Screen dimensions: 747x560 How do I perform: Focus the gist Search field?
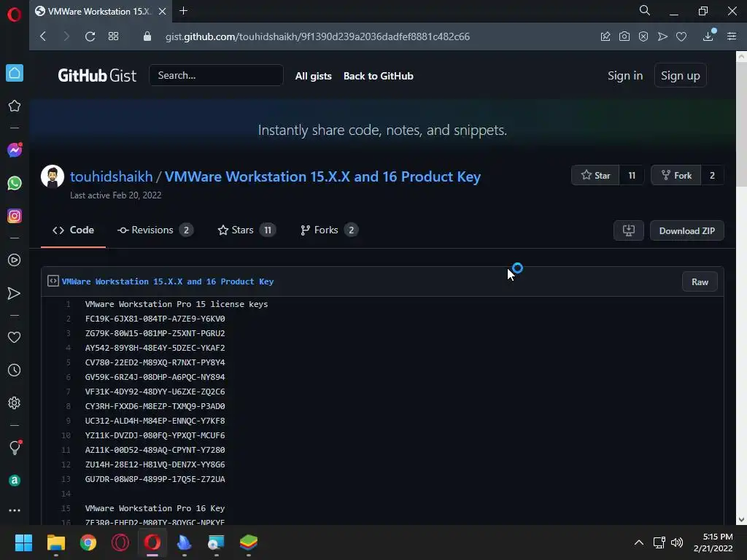(x=216, y=75)
